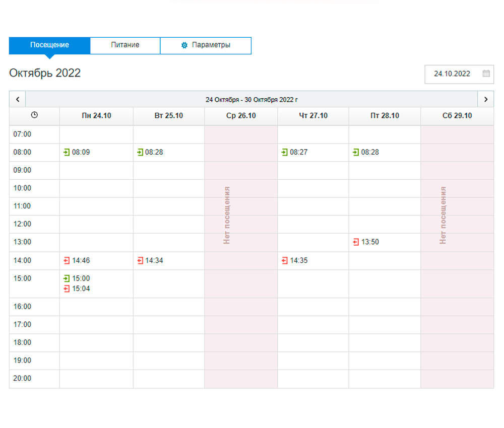Viewport: 504px width, 428px height.
Task: Click the red exit icon at 13:50 Friday
Action: [x=356, y=242]
